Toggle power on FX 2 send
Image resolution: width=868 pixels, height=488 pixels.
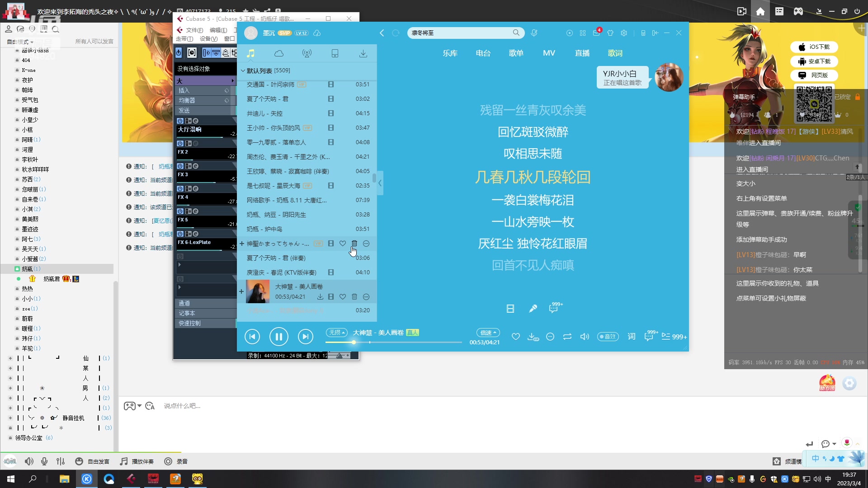(x=180, y=144)
